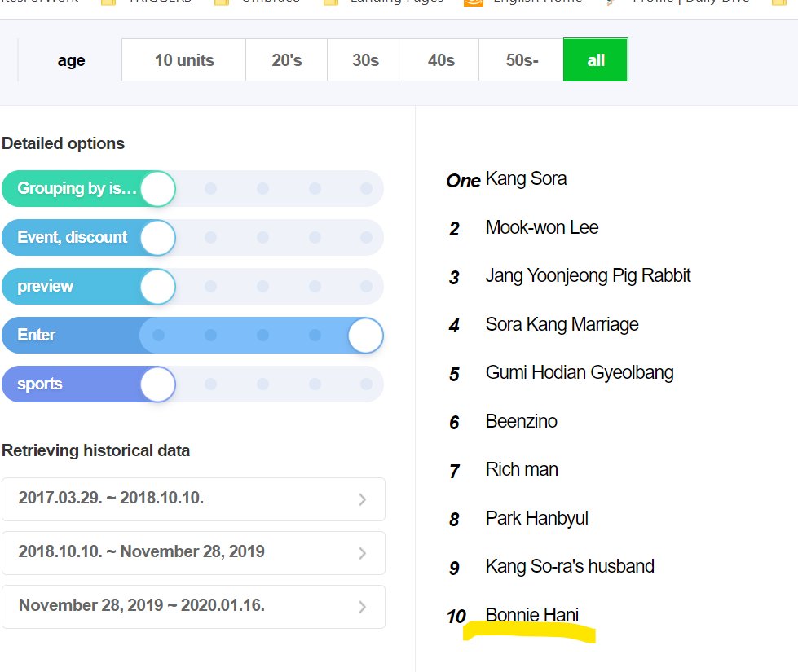Expand the 2018.10.10. ~ November 28, 2019 range
798x672 pixels.
(193, 552)
